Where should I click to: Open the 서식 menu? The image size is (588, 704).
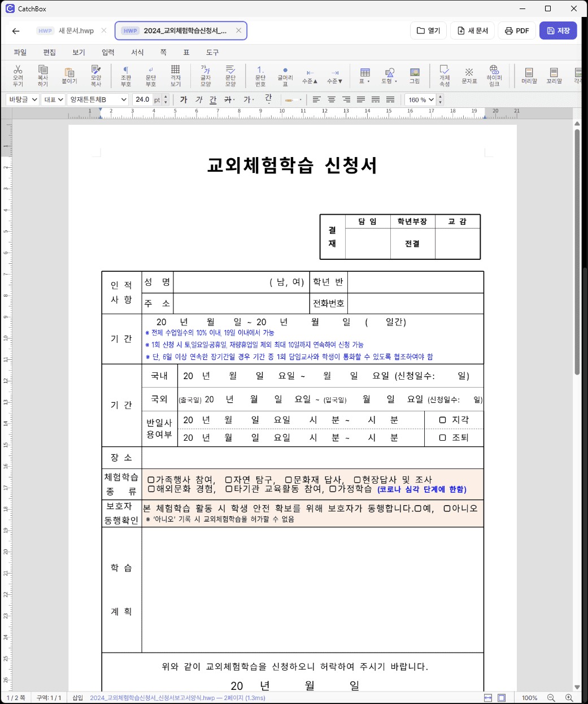137,52
